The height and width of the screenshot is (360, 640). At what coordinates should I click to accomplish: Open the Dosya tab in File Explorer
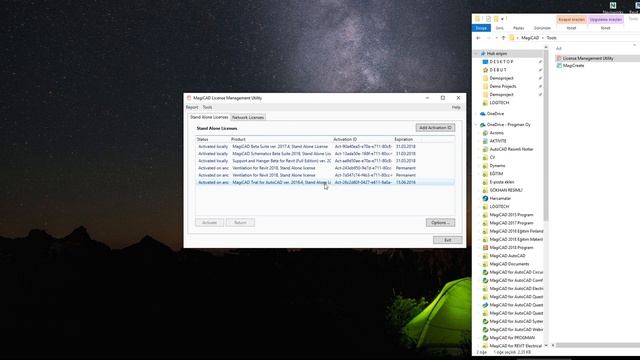pyautogui.click(x=481, y=28)
